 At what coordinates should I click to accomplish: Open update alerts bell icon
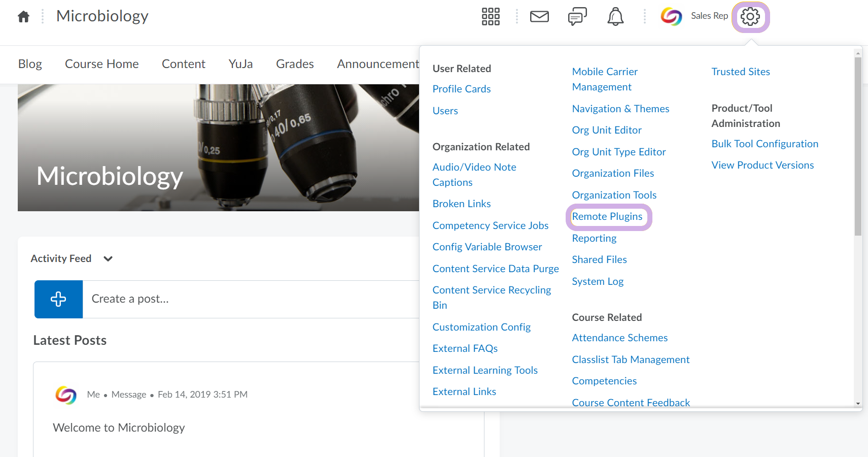(x=615, y=17)
